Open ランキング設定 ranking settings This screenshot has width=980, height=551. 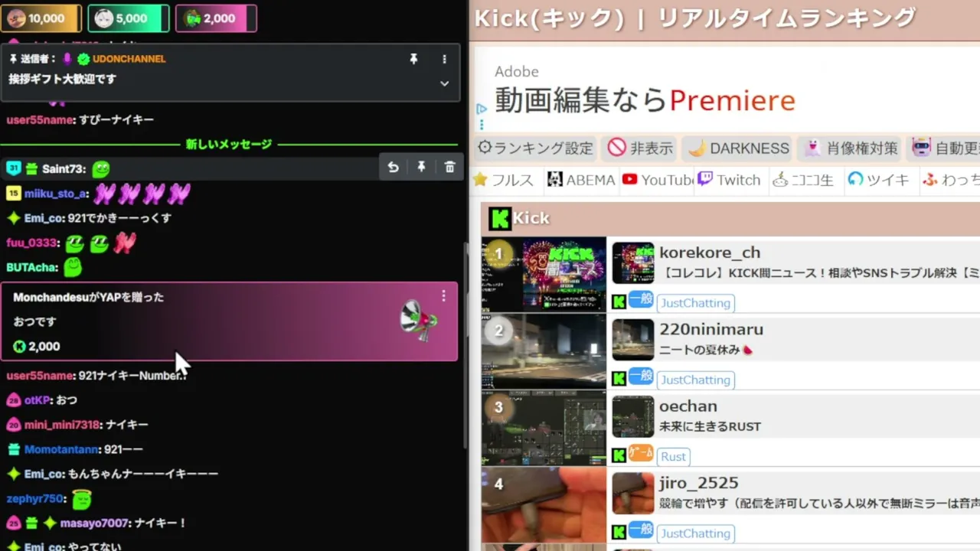pos(536,148)
